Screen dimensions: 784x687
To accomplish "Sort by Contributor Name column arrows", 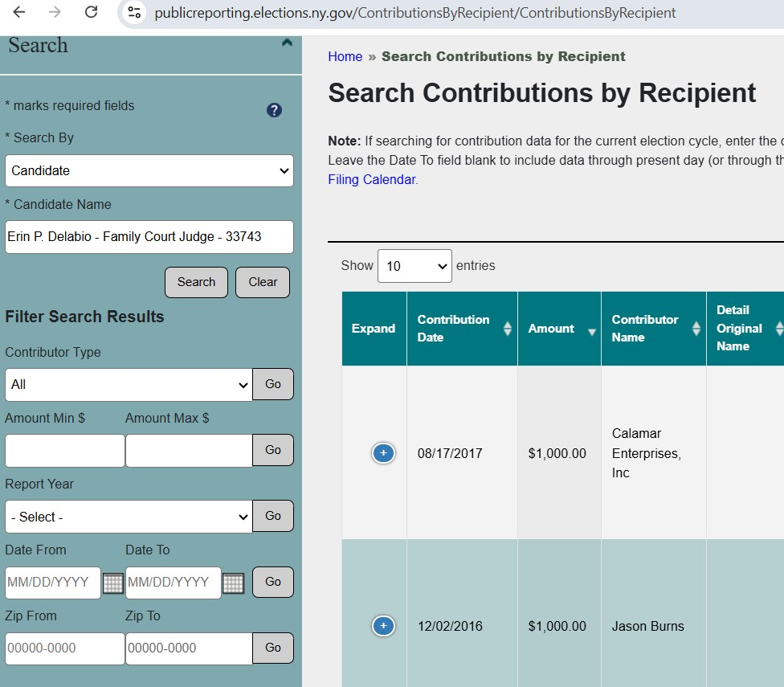I will pyautogui.click(x=696, y=329).
